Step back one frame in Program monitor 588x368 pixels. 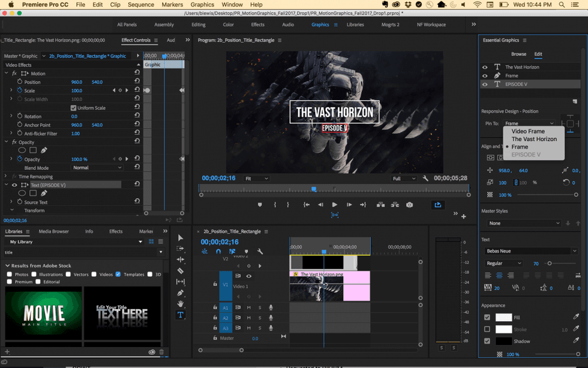(x=320, y=205)
